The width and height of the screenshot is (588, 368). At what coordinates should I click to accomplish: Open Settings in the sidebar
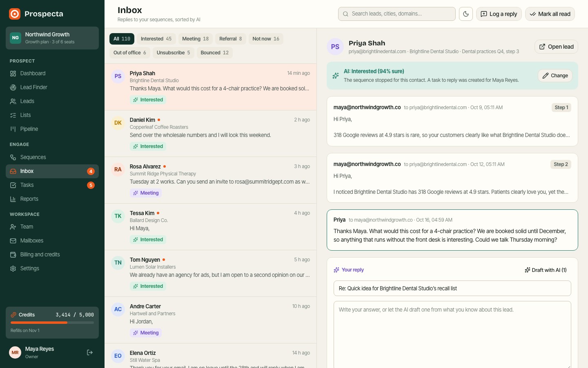(x=52, y=269)
